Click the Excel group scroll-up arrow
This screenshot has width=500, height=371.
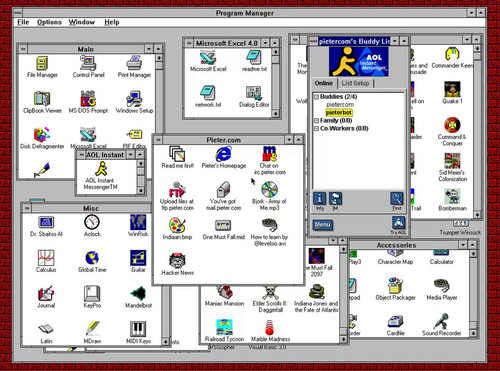[x=275, y=52]
